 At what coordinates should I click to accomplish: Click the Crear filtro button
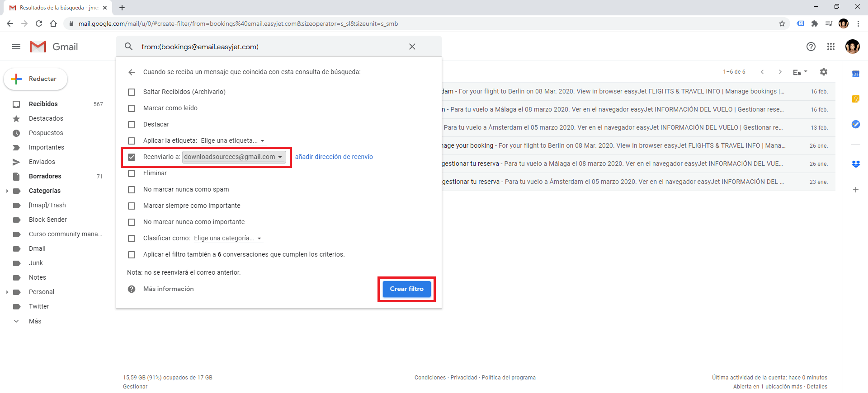(406, 289)
